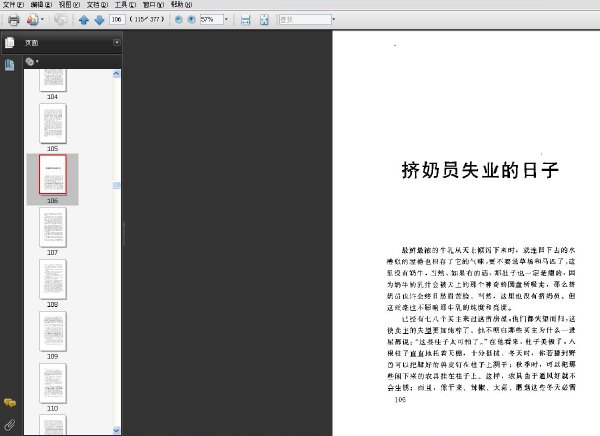Click the page number field showing 106
This screenshot has width=600, height=436.
coord(117,19)
